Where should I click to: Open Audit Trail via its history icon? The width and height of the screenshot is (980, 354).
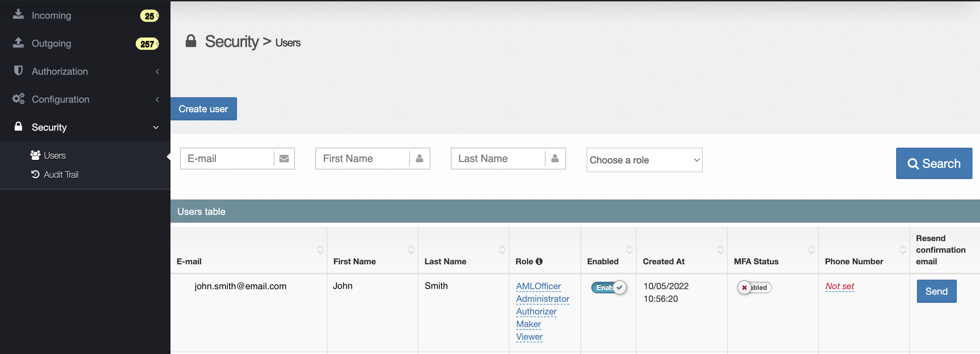tap(35, 174)
